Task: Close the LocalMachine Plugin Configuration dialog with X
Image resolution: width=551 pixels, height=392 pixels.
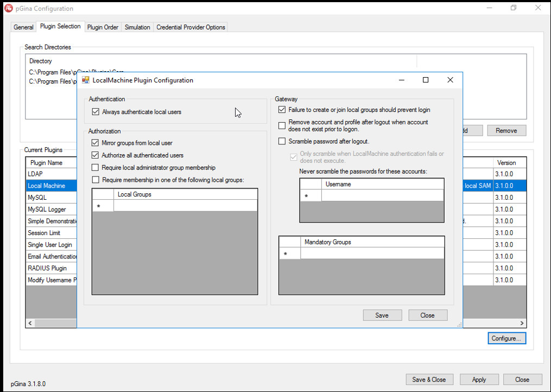Action: (450, 80)
